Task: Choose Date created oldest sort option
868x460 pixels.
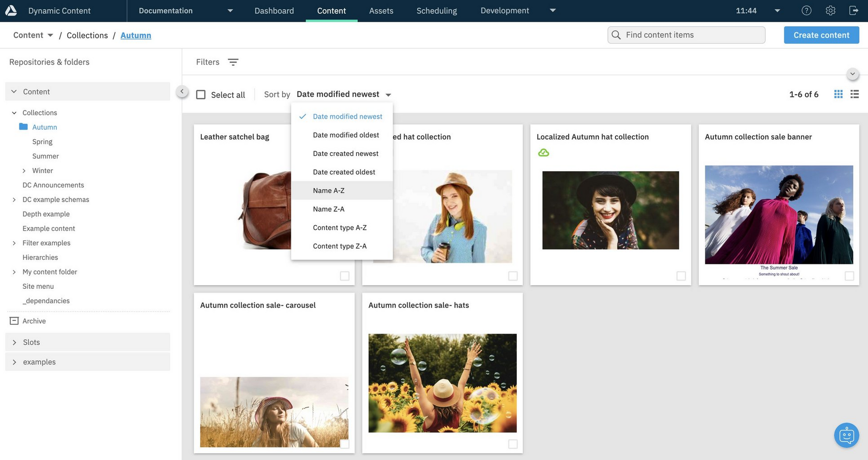Action: coord(342,172)
